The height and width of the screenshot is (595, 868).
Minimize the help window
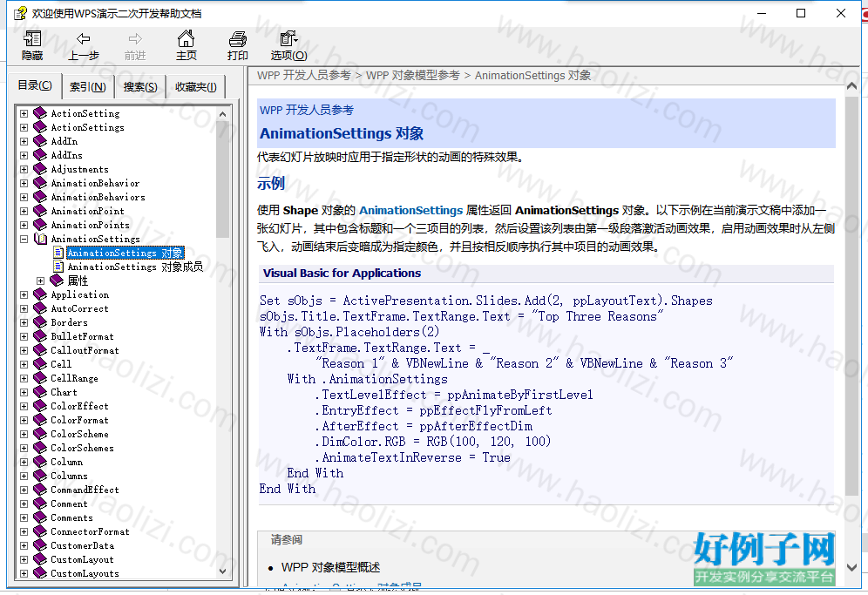pos(762,13)
